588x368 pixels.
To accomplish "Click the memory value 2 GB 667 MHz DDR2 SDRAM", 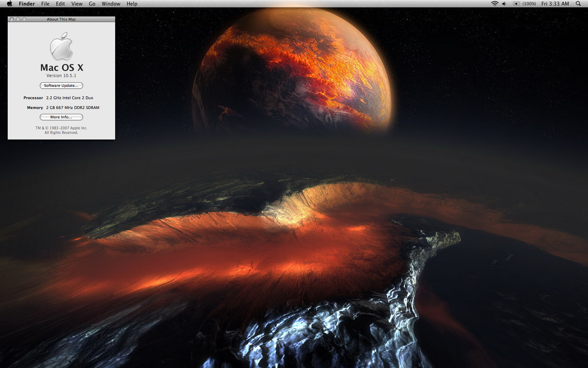I will point(73,108).
